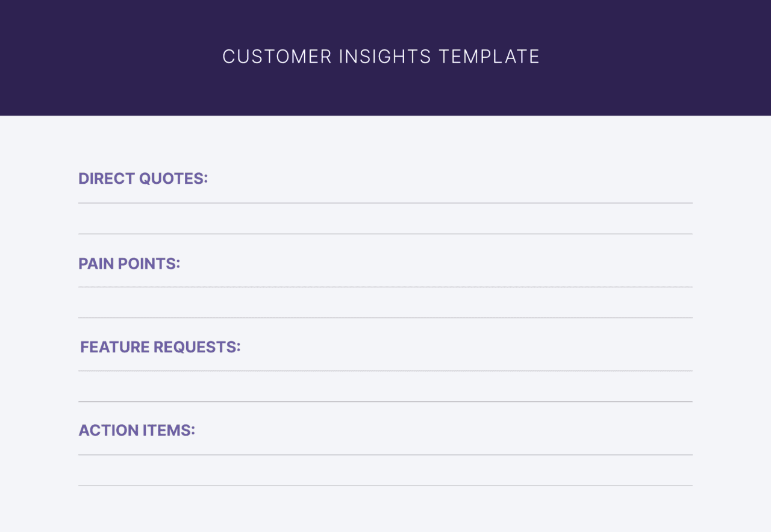Click the word CUSTOMER in the title
The image size is (771, 532).
point(276,57)
